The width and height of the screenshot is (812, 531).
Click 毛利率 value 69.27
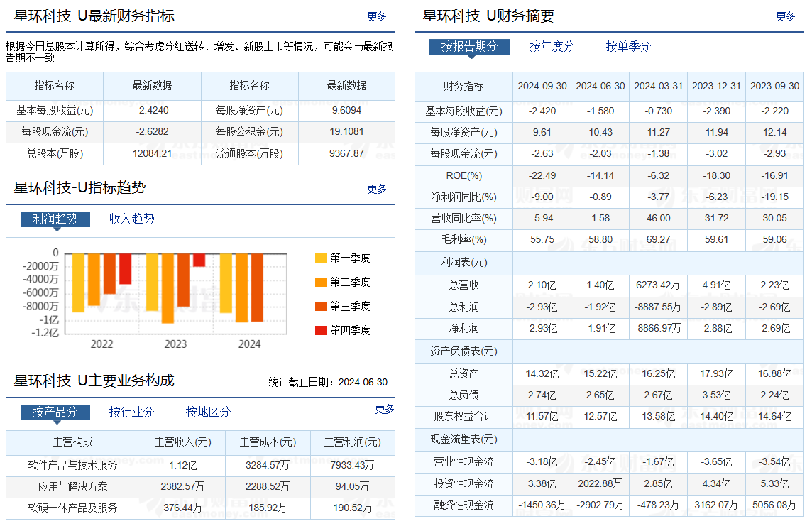(x=658, y=239)
